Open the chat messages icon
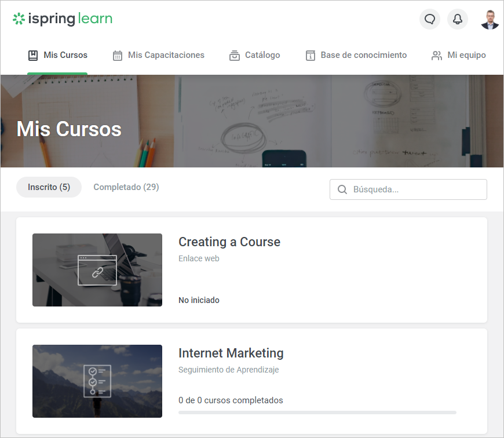Screen dimensions: 504x438 tap(430, 19)
